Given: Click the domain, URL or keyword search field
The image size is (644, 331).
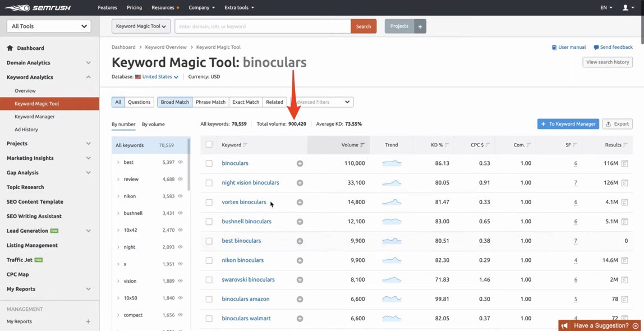Looking at the screenshot, I should [263, 26].
